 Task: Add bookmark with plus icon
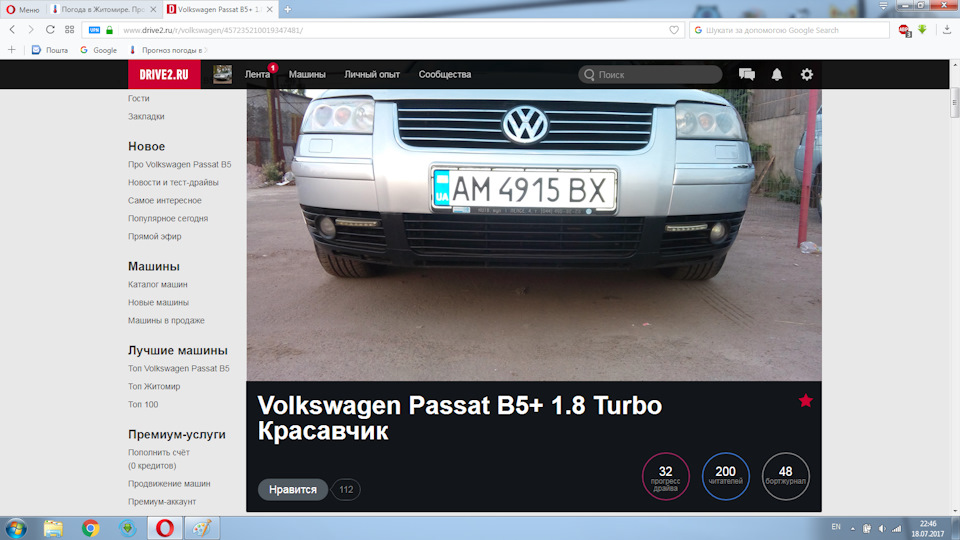(12, 50)
